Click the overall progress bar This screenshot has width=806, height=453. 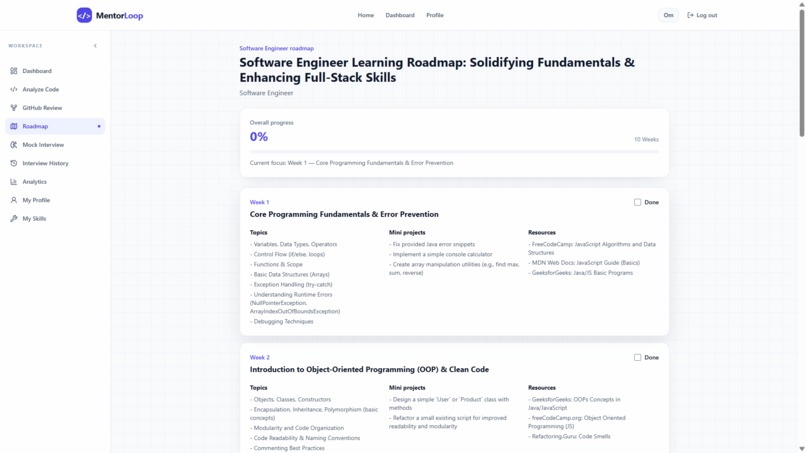[454, 152]
